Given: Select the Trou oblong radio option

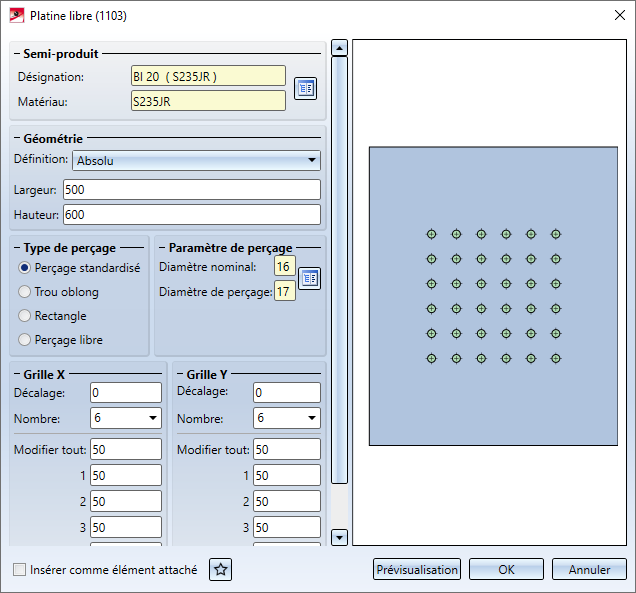Looking at the screenshot, I should pyautogui.click(x=25, y=292).
